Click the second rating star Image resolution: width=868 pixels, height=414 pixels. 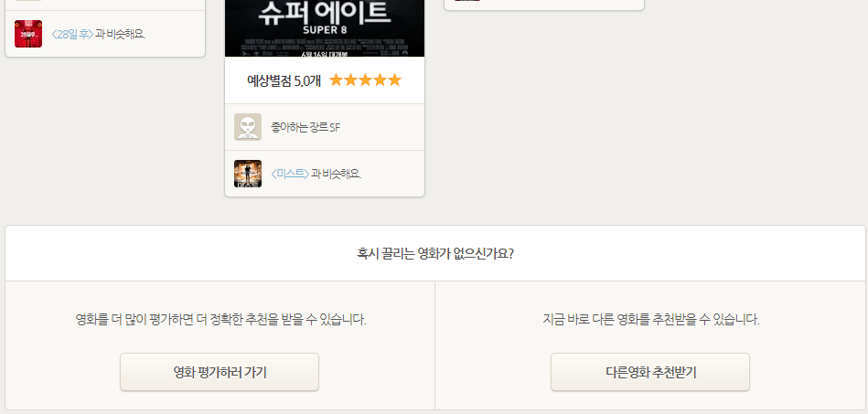(x=351, y=80)
